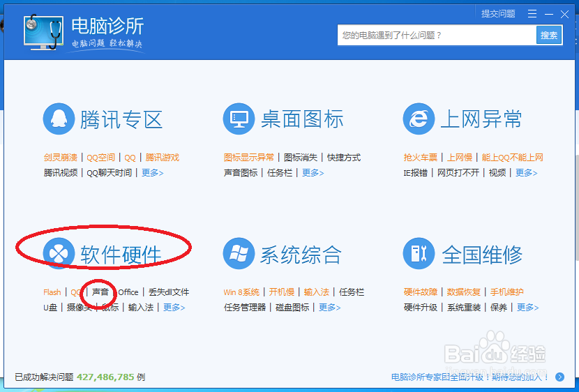Open the 磁盘图标 link
579x392 pixels.
click(292, 308)
